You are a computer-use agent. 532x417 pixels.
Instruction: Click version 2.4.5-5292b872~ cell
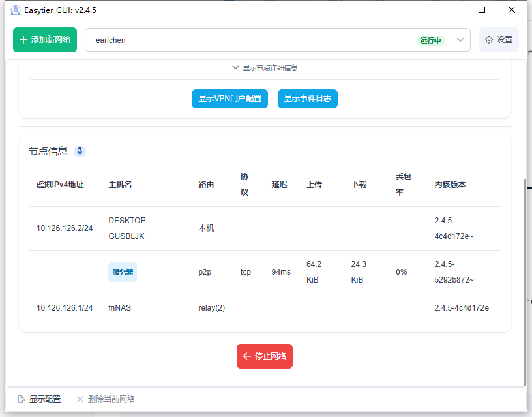point(454,272)
